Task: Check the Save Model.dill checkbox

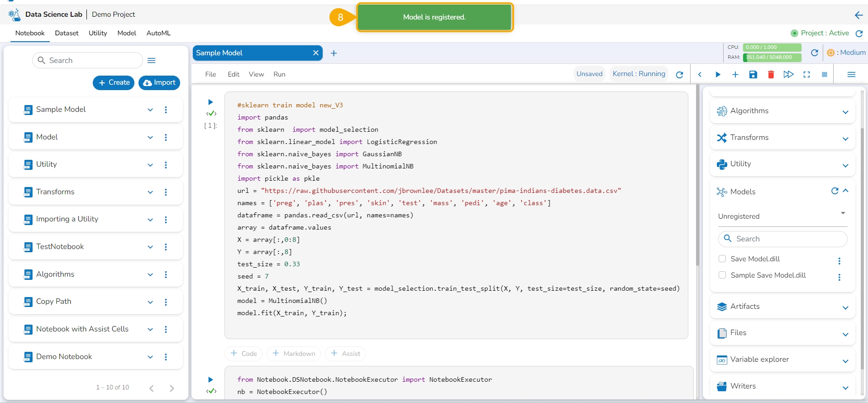Action: pyautogui.click(x=722, y=259)
